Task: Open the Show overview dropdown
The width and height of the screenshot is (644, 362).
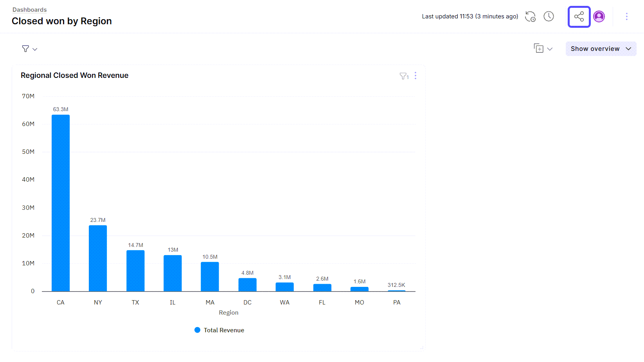Action: pos(601,49)
